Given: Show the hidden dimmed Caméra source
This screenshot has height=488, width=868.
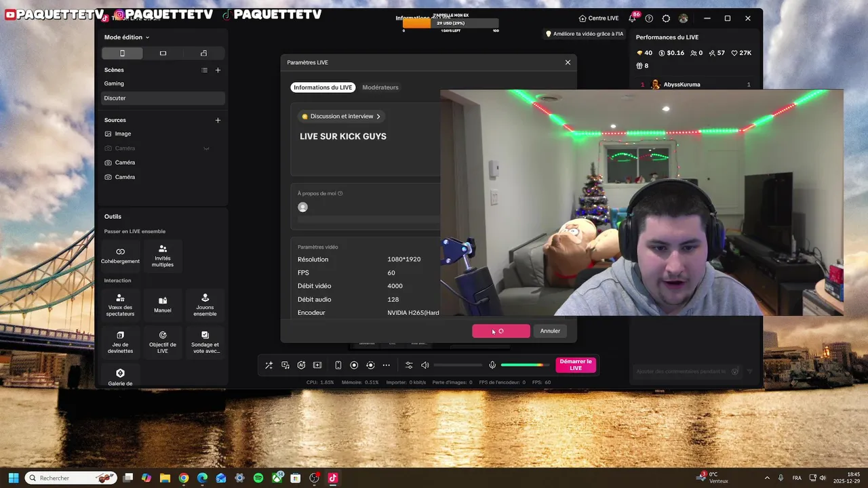Looking at the screenshot, I should 206,148.
